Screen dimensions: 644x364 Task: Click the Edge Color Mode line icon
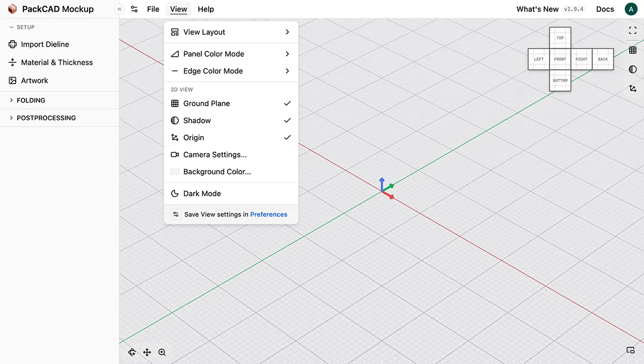174,71
